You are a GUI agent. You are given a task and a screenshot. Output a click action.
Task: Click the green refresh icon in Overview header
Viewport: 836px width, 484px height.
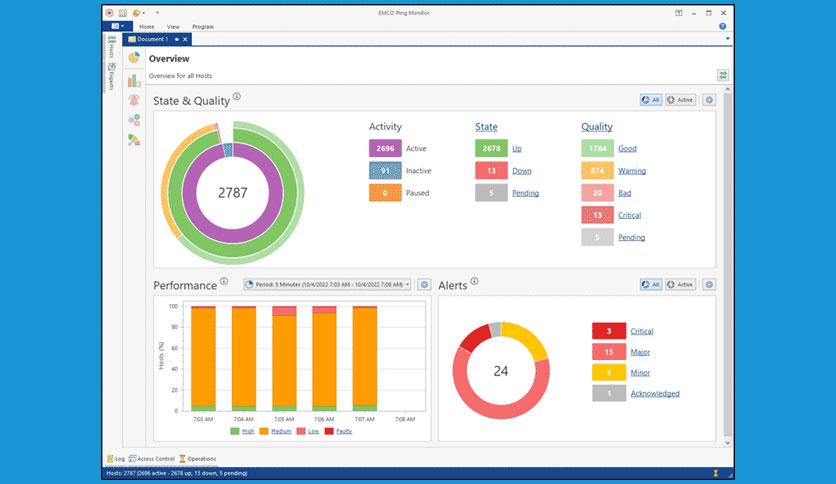pos(722,75)
